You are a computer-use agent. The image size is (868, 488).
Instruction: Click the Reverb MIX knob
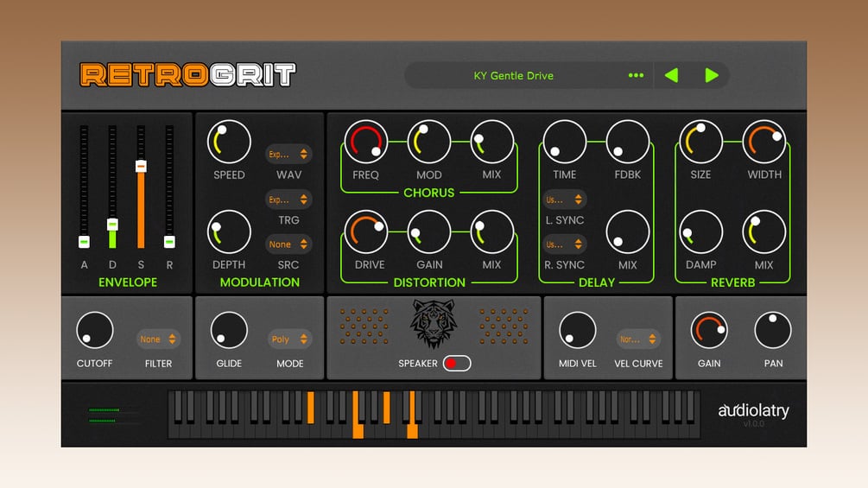(764, 231)
